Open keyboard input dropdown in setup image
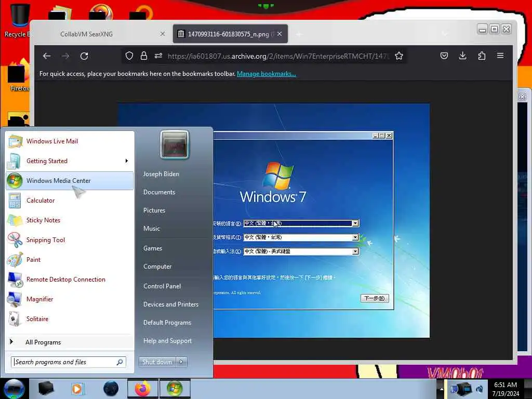532x399 pixels. point(355,251)
